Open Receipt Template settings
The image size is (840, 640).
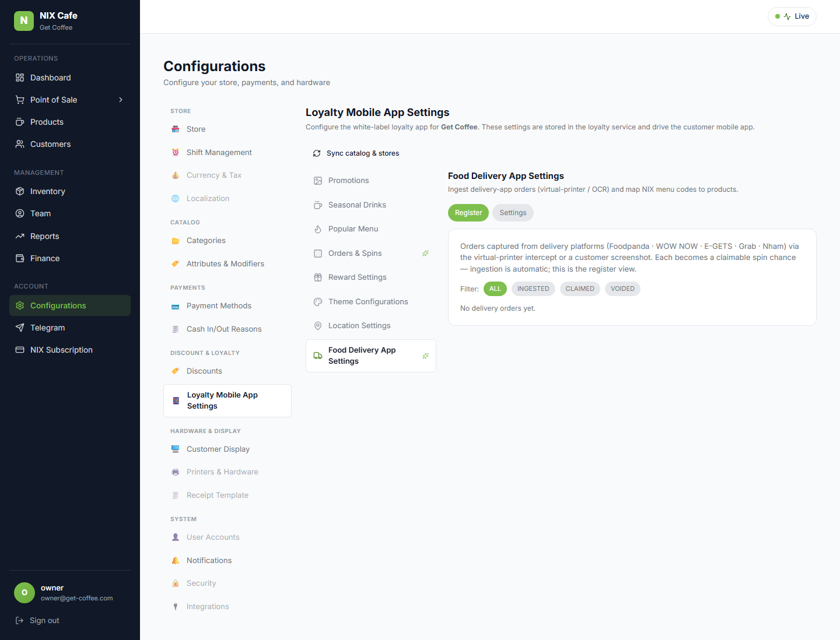(228, 495)
